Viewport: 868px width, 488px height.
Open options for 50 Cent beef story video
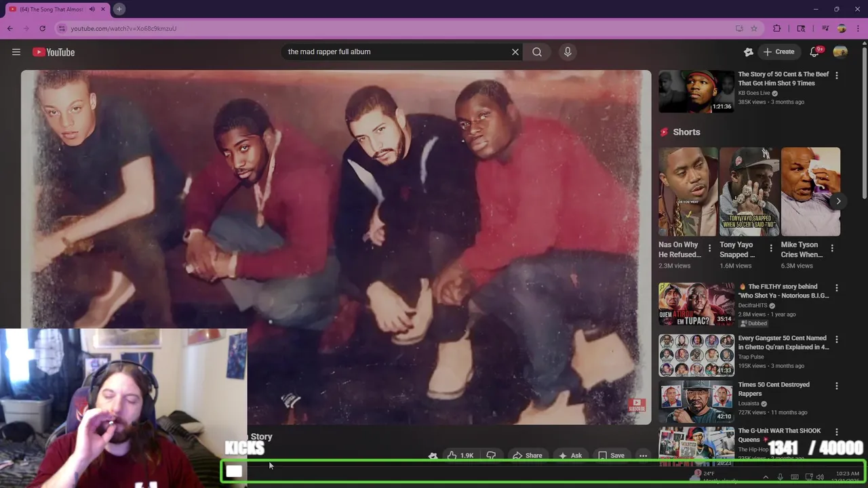tap(836, 75)
